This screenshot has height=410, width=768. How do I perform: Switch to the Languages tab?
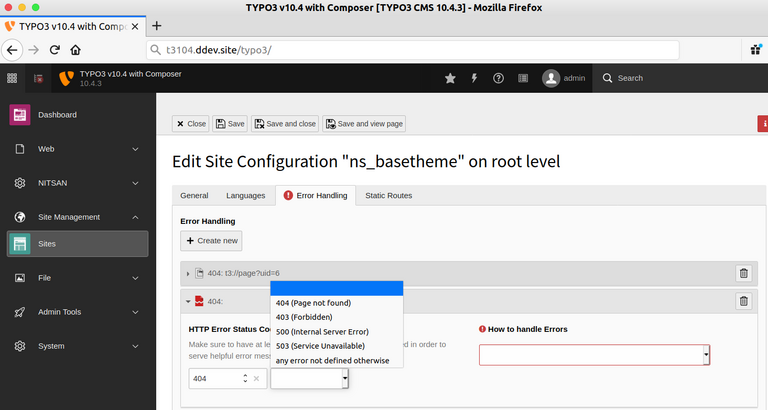(245, 195)
